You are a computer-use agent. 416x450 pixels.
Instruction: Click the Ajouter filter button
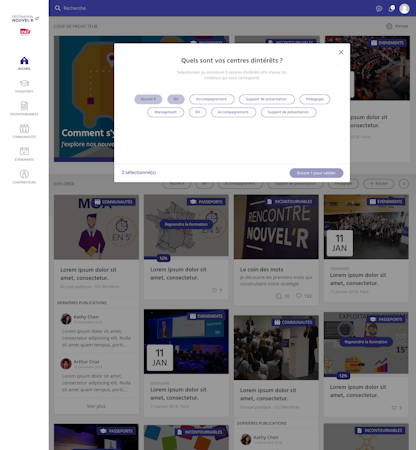click(378, 184)
